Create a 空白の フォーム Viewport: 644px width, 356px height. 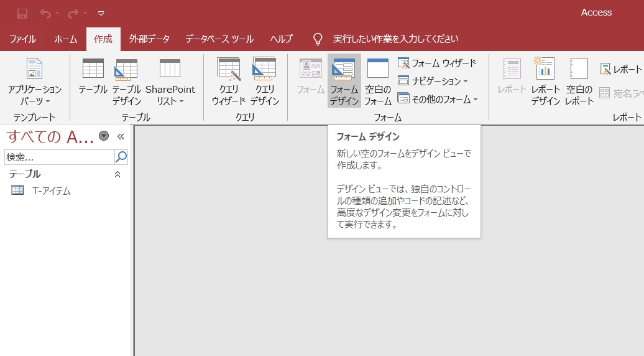378,82
